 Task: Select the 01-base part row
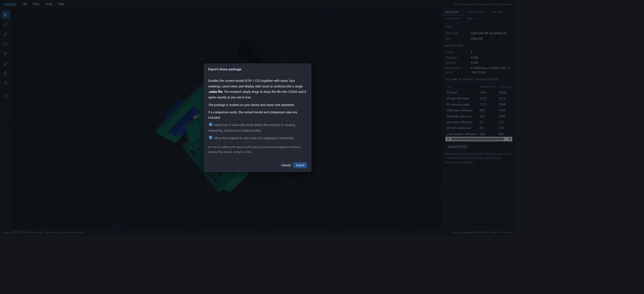479,93
